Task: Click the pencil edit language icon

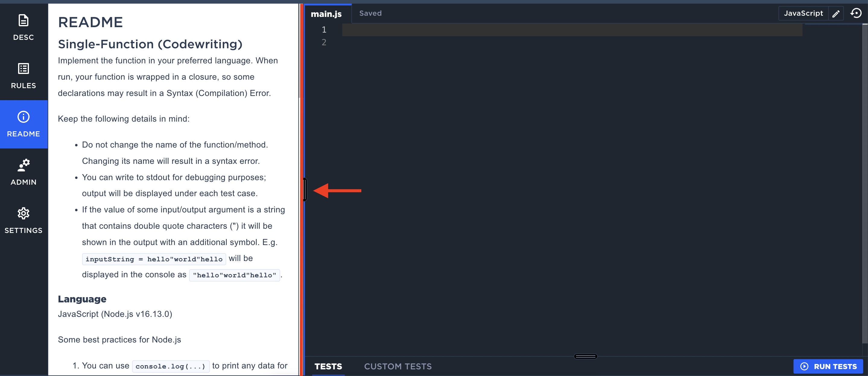Action: coord(836,14)
